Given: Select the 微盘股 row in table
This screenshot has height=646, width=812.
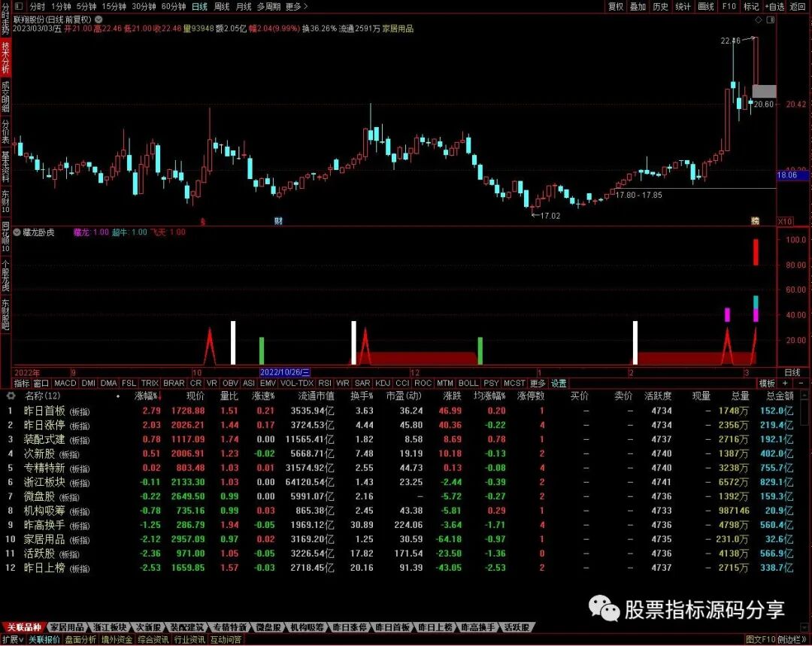Looking at the screenshot, I should (400, 496).
